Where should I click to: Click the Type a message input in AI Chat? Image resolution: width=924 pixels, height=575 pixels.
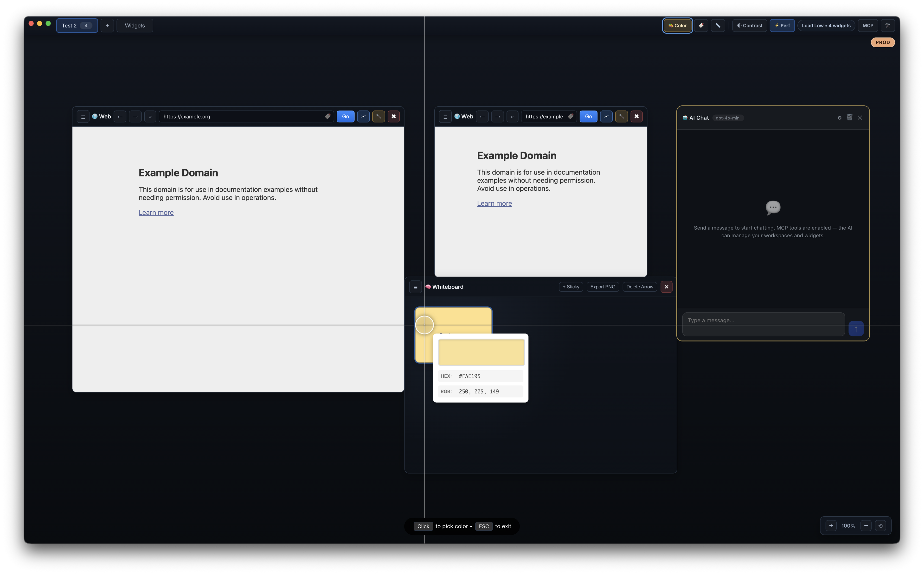click(763, 324)
